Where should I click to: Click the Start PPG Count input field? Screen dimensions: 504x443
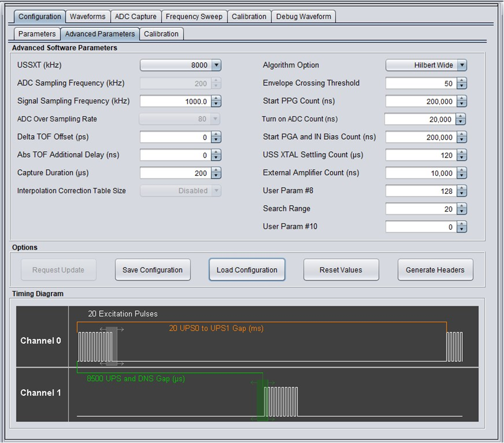[420, 101]
